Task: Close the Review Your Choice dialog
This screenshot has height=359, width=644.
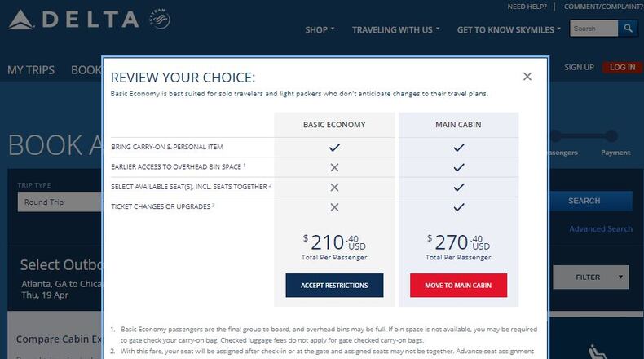Action: (527, 77)
